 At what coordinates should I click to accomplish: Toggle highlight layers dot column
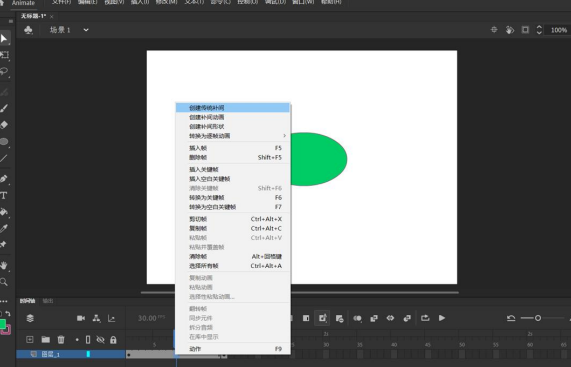[77, 340]
